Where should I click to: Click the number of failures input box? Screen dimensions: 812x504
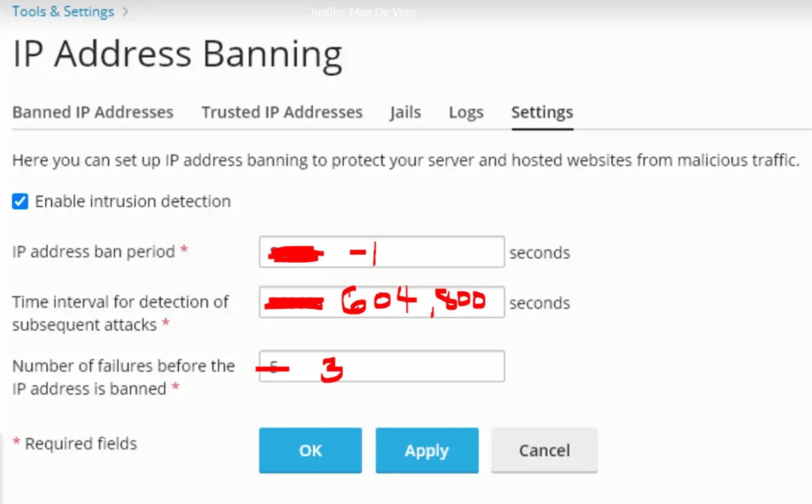tap(381, 366)
